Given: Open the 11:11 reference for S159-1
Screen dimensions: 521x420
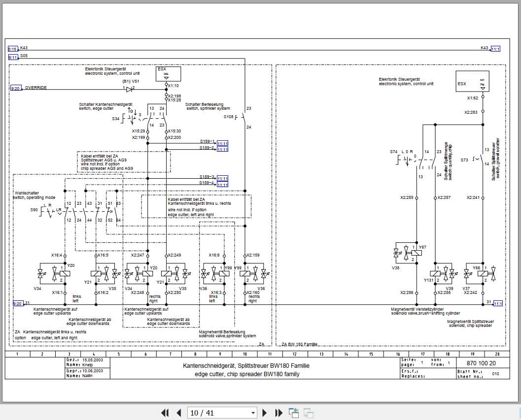Looking at the screenshot, I should pos(223,143).
